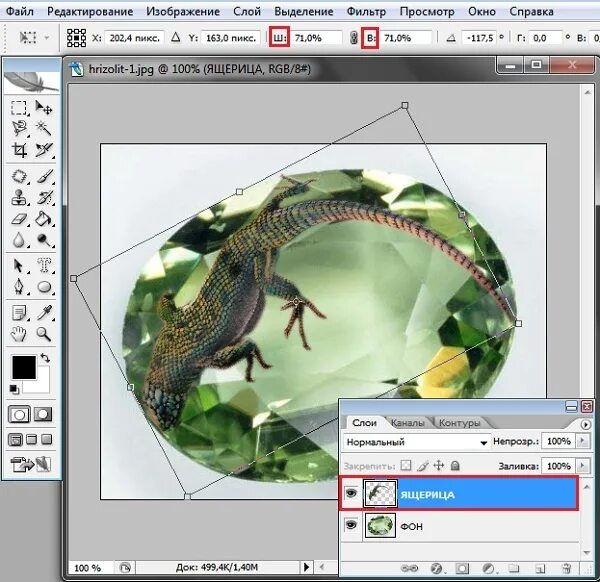
Task: Switch to Standard Screen mode
Action: pos(15,440)
